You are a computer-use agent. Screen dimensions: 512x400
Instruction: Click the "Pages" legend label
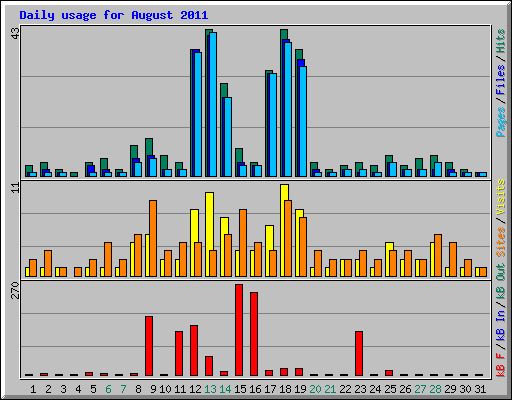tap(500, 122)
